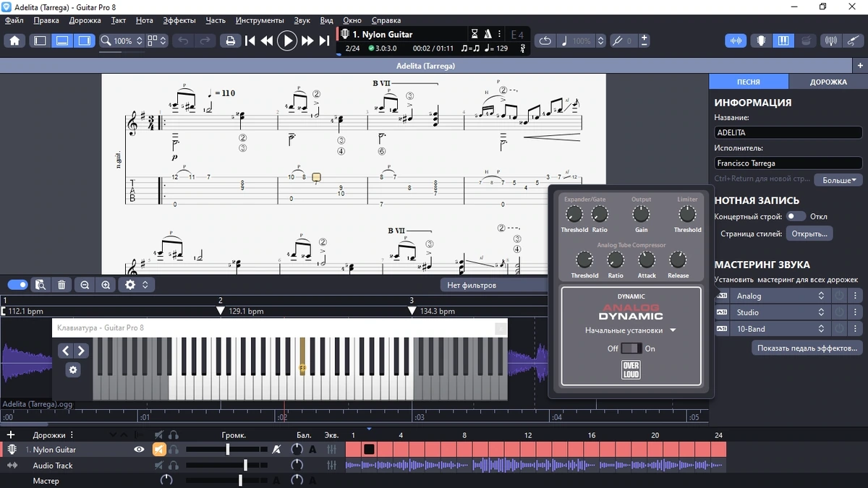
Task: Hide the Nylon Guitar track
Action: pyautogui.click(x=139, y=449)
